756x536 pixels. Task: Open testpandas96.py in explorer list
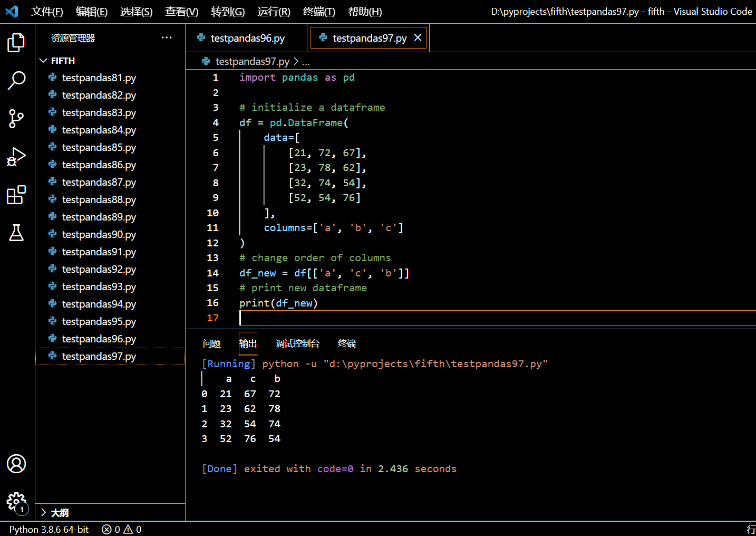pyautogui.click(x=110, y=339)
